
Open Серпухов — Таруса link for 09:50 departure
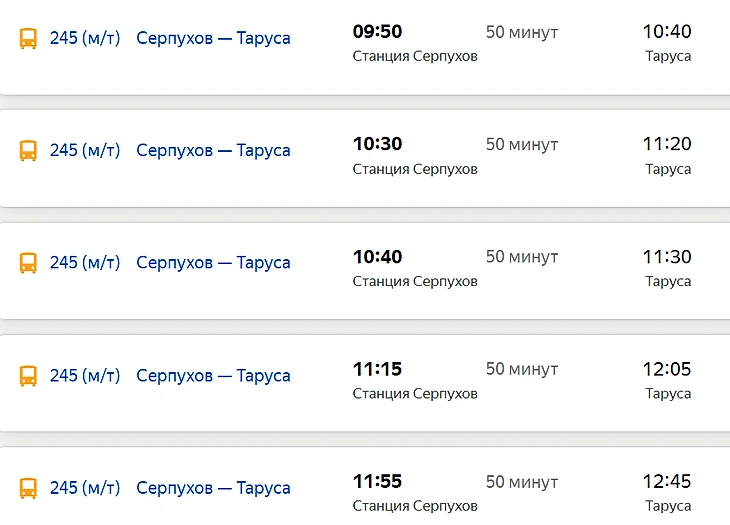[x=213, y=38]
